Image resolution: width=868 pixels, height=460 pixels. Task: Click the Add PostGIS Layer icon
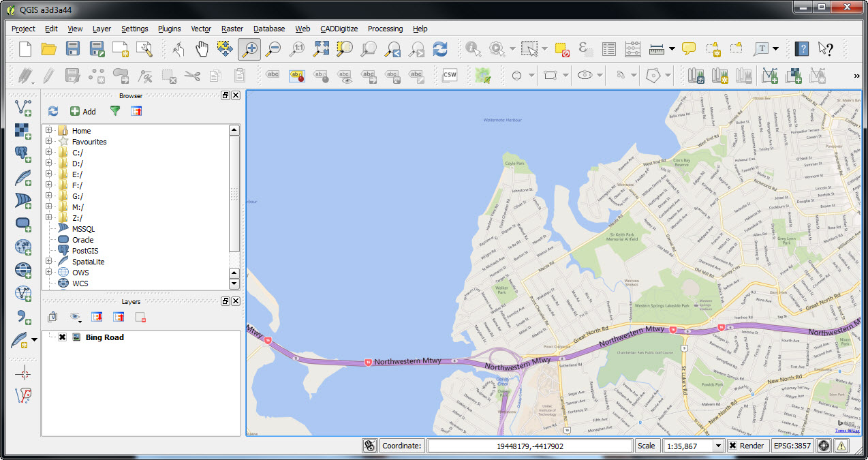pyautogui.click(x=23, y=154)
